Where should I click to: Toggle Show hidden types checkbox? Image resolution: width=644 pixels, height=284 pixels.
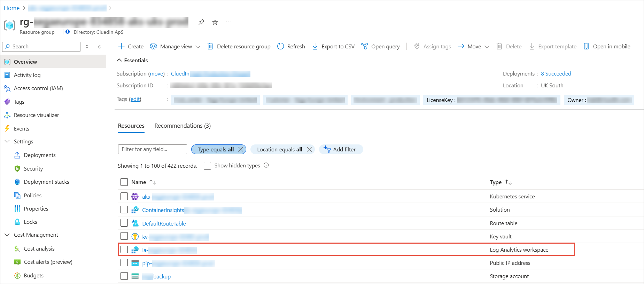tap(208, 166)
